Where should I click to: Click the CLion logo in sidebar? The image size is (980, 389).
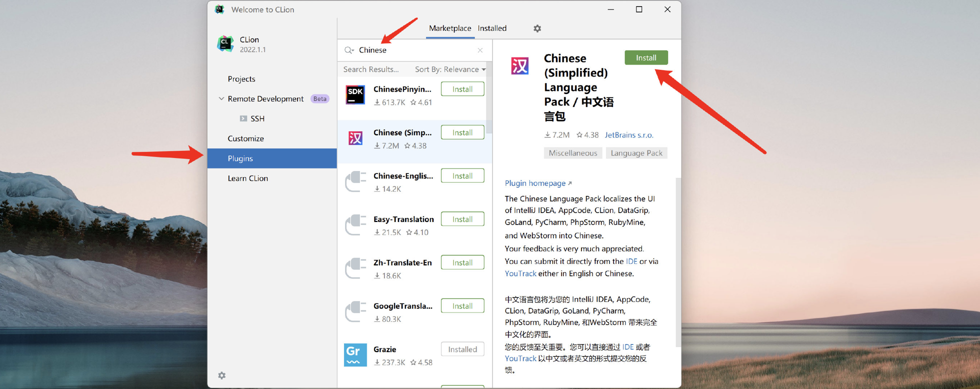[225, 44]
